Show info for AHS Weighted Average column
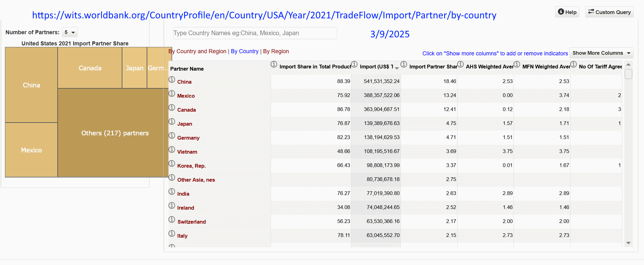Image resolution: width=644 pixels, height=265 pixels. pos(460,64)
